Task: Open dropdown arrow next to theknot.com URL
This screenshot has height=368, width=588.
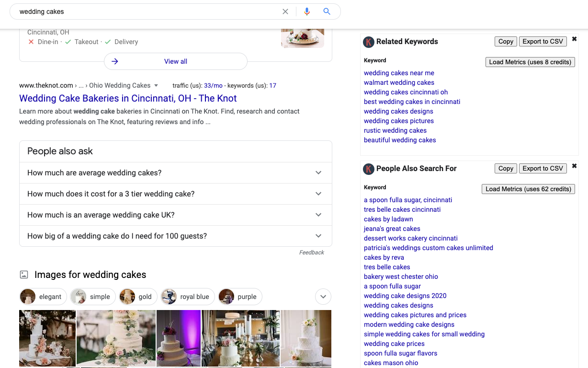Action: (156, 86)
